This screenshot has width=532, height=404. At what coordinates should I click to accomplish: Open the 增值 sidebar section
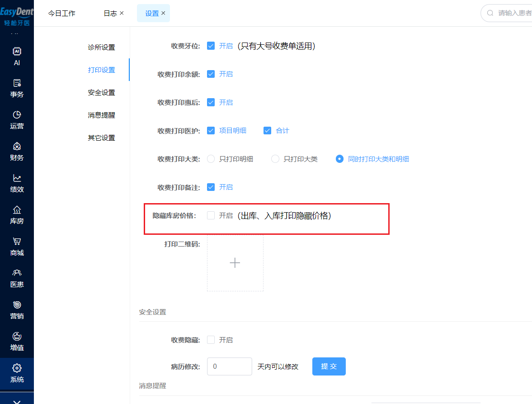pos(17,342)
